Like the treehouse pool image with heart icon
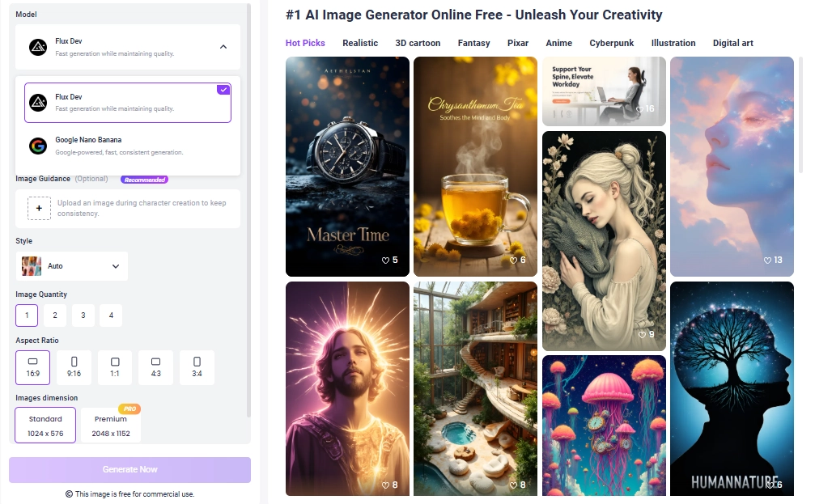The image size is (815, 504). (513, 485)
